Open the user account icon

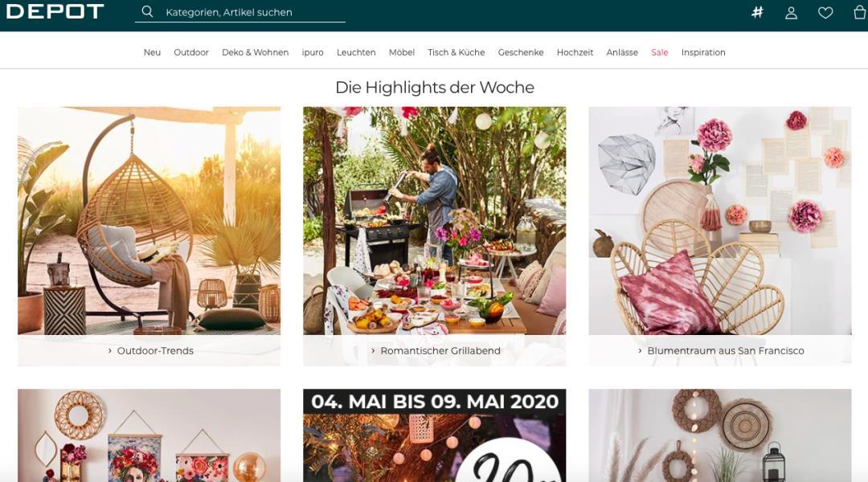coord(791,13)
